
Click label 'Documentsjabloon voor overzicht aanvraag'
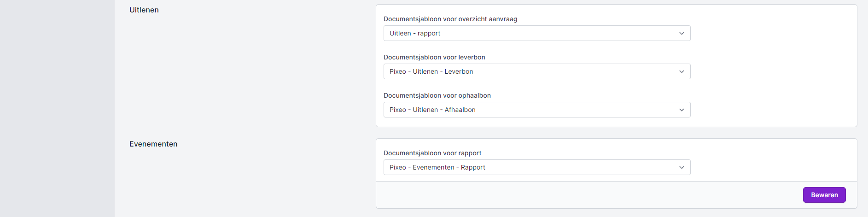450,19
